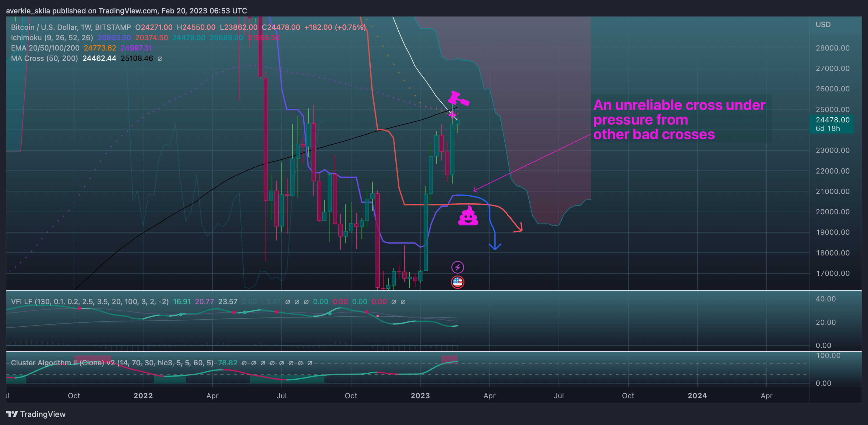Click the MA Cross value 25108.46
This screenshot has height=425, width=868.
pos(137,58)
